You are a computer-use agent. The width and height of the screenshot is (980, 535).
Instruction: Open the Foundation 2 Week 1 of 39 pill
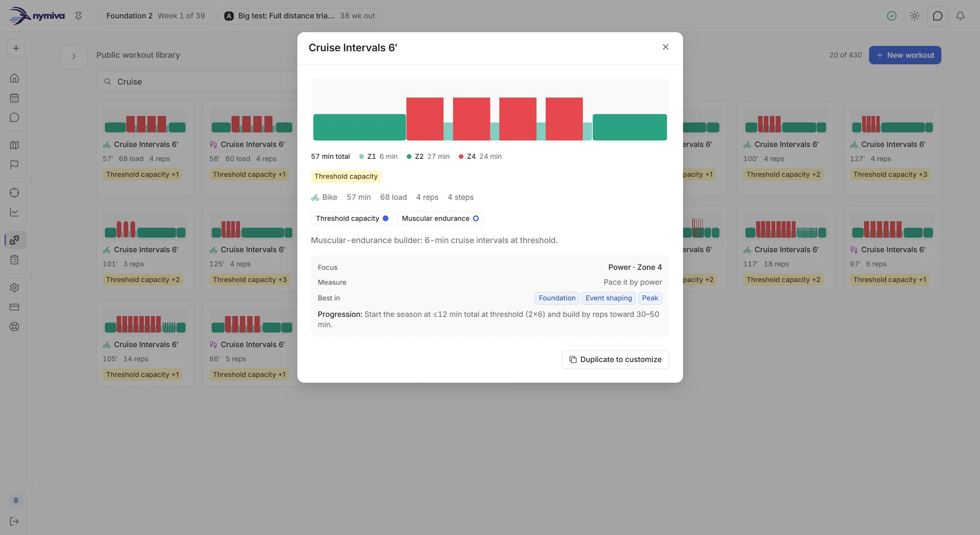pyautogui.click(x=155, y=16)
